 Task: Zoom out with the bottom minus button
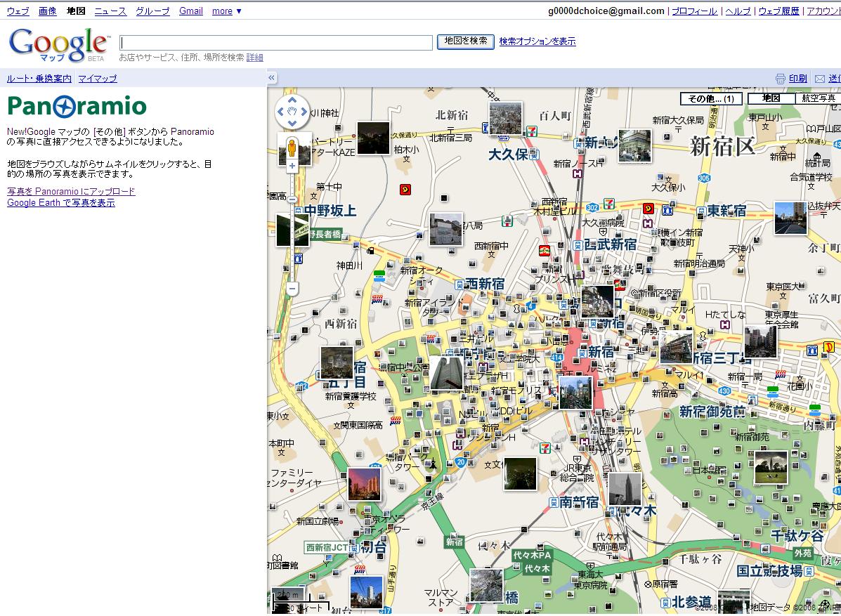click(292, 289)
